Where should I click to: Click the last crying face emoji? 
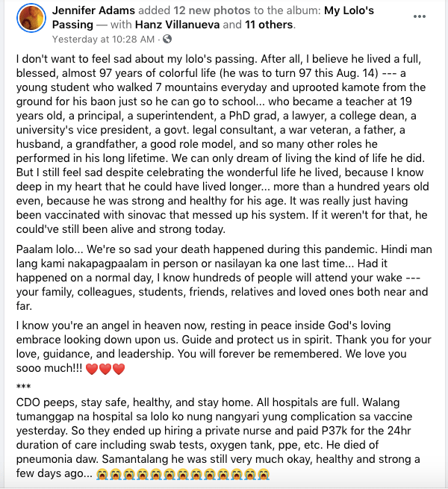point(263,475)
